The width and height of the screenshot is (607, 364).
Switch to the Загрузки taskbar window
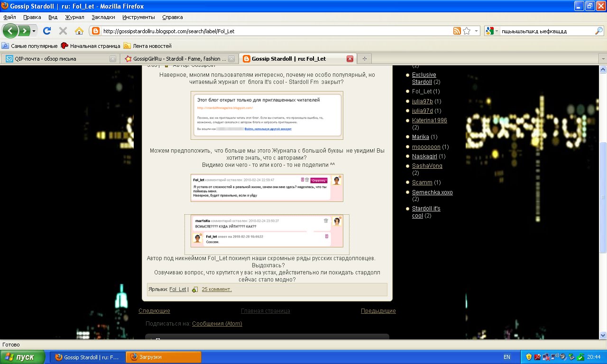pos(164,357)
